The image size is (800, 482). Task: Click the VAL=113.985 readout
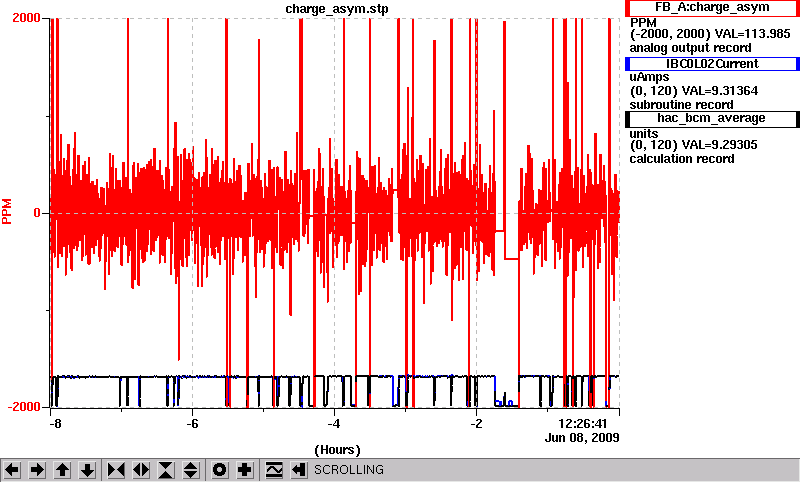pyautogui.click(x=753, y=34)
